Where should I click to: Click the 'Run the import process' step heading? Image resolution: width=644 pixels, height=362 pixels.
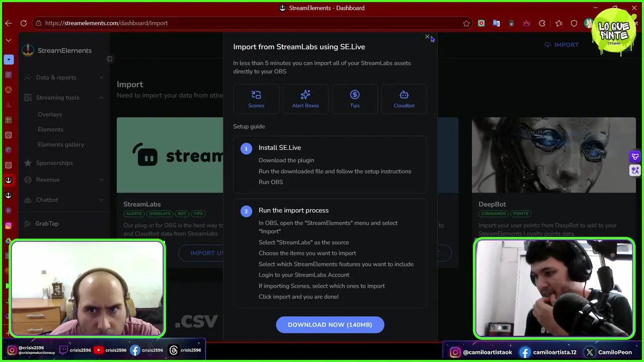(293, 210)
